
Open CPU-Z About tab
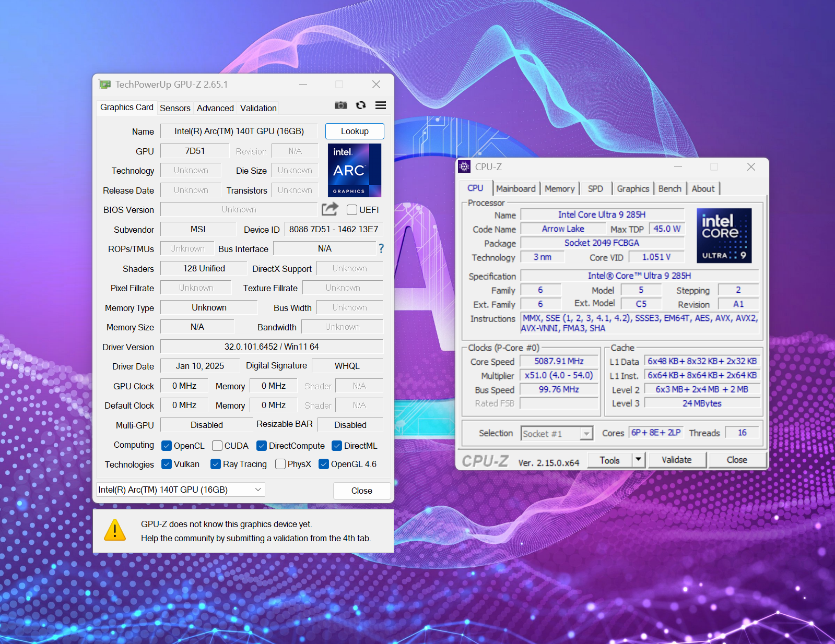[703, 188]
